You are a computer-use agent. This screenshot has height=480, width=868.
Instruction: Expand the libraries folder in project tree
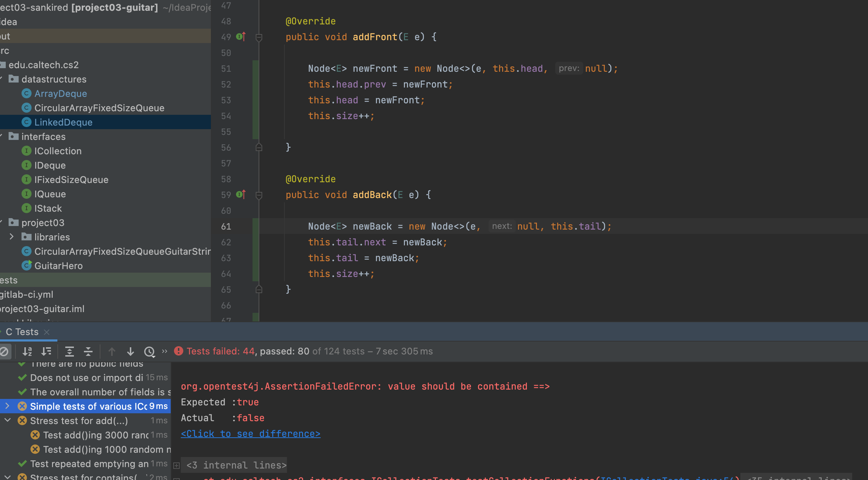(11, 237)
